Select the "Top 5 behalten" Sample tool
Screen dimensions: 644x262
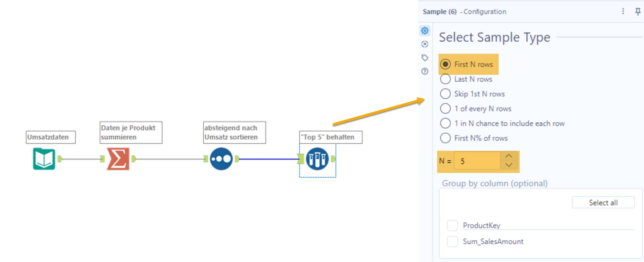click(x=317, y=159)
